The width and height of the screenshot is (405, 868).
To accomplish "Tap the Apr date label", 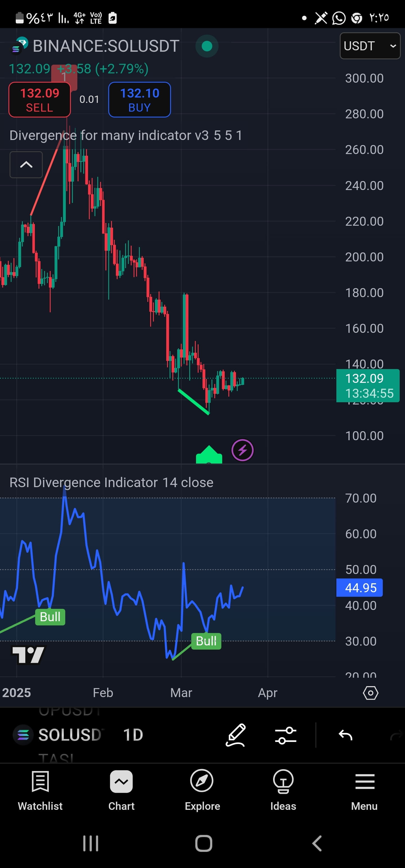I will 268,693.
